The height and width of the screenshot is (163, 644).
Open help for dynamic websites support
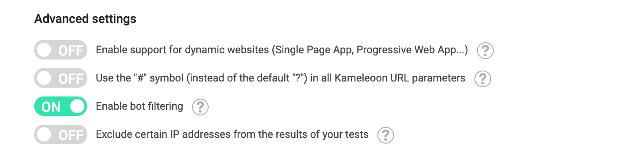tap(485, 51)
